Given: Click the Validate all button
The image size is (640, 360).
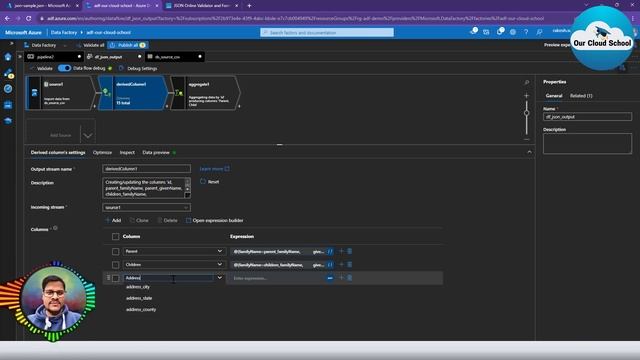Looking at the screenshot, I should pyautogui.click(x=91, y=45).
